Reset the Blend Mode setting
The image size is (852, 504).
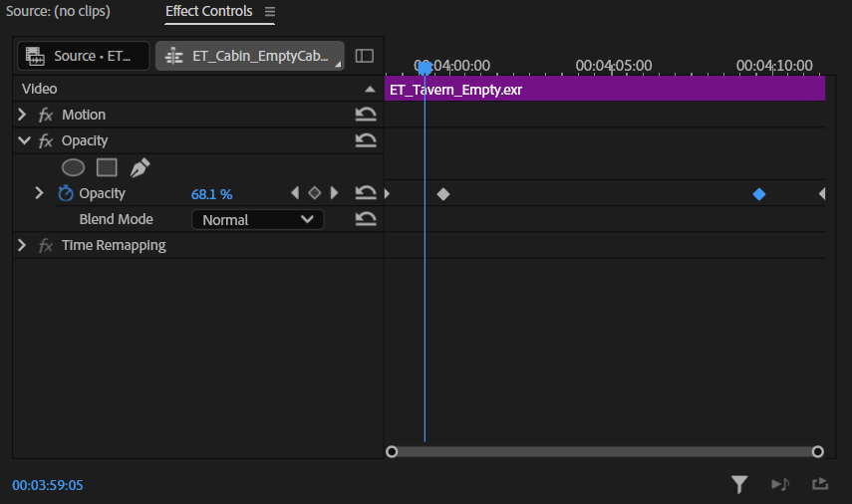point(366,219)
